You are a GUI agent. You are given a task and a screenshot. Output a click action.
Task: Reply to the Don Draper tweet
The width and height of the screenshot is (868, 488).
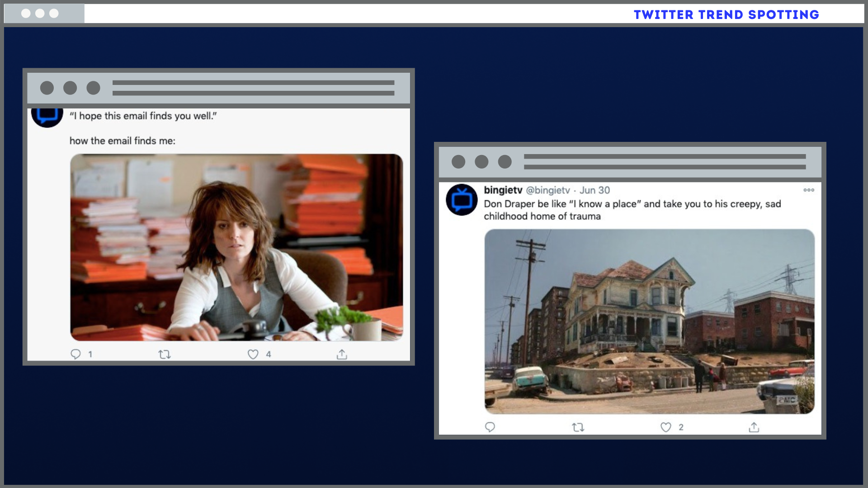click(x=490, y=427)
